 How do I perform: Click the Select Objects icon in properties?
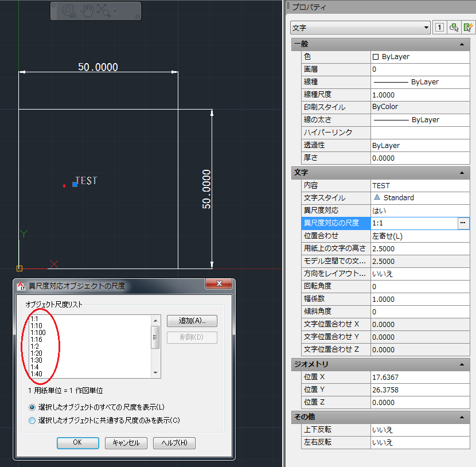click(x=454, y=27)
